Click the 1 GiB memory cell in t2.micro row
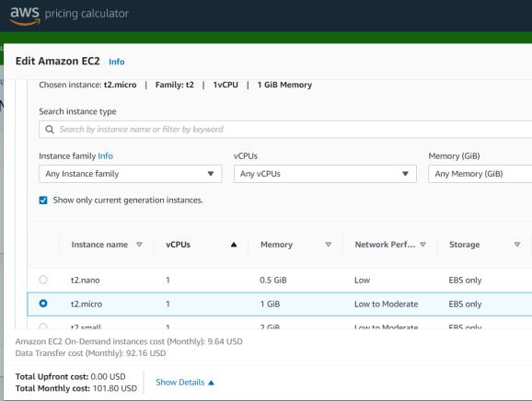The height and width of the screenshot is (401, 532). [270, 304]
